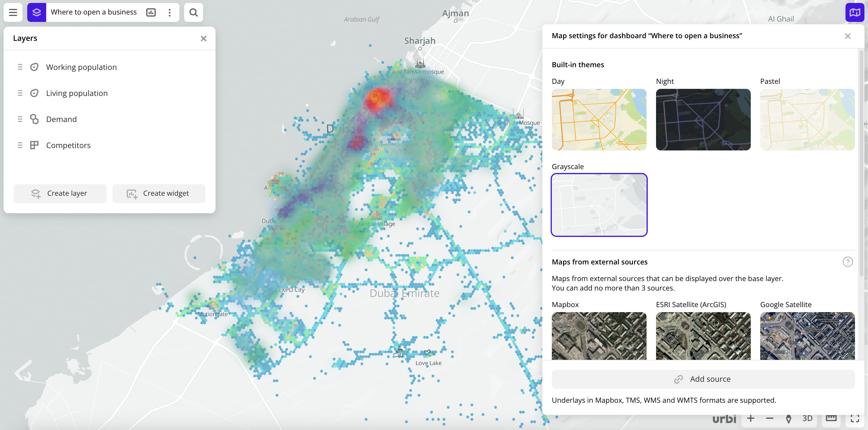Click the search icon in the toolbar
Viewport: 868px width, 430px height.
[x=193, y=12]
